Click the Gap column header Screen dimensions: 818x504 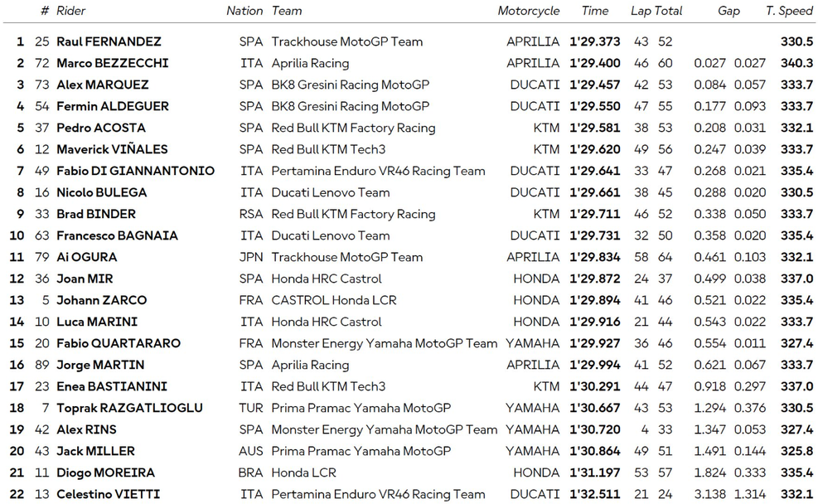pos(728,11)
